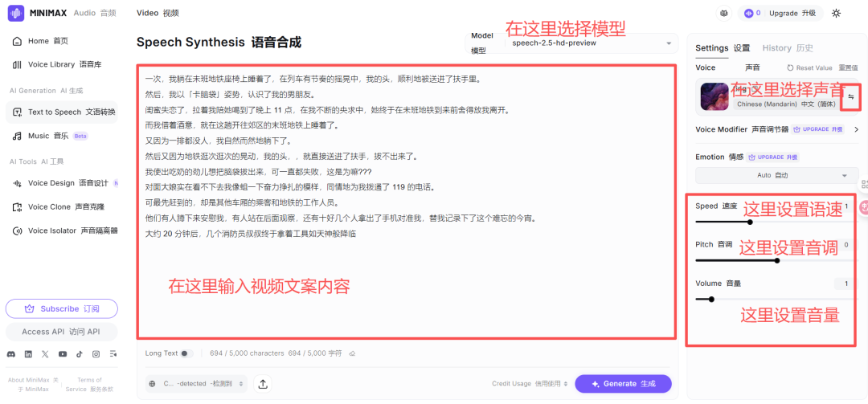Click the pink floating assistant icon
The height and width of the screenshot is (404, 868).
pos(863,208)
